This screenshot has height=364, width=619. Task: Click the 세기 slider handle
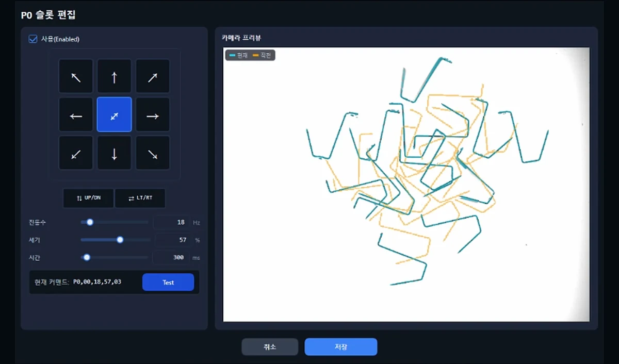pyautogui.click(x=120, y=240)
